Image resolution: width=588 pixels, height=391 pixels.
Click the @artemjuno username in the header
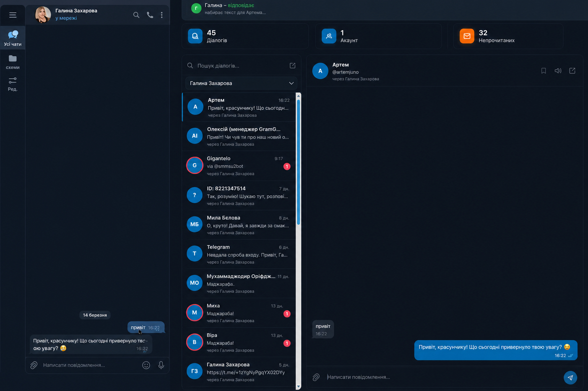345,72
